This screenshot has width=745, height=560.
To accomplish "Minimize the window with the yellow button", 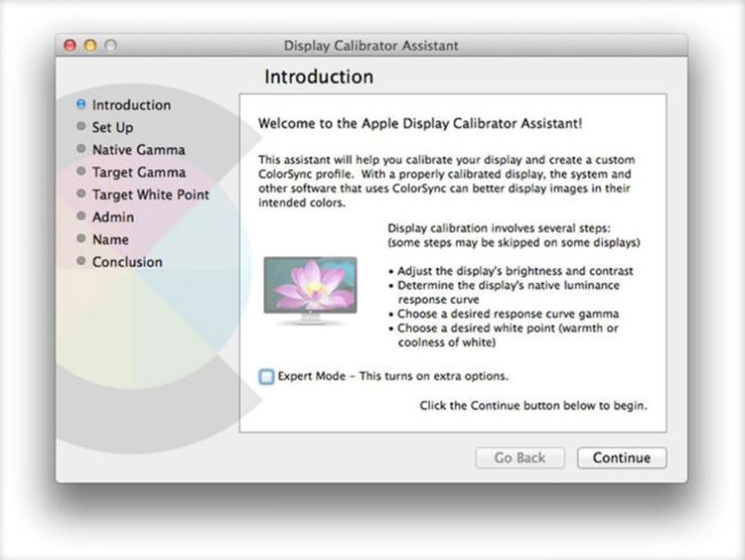I will [x=90, y=46].
